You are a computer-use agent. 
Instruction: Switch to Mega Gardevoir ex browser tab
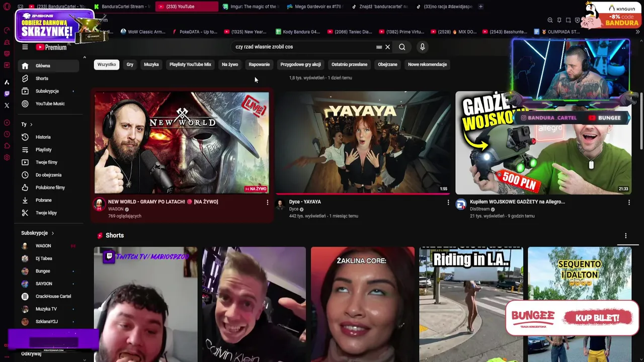click(x=314, y=7)
